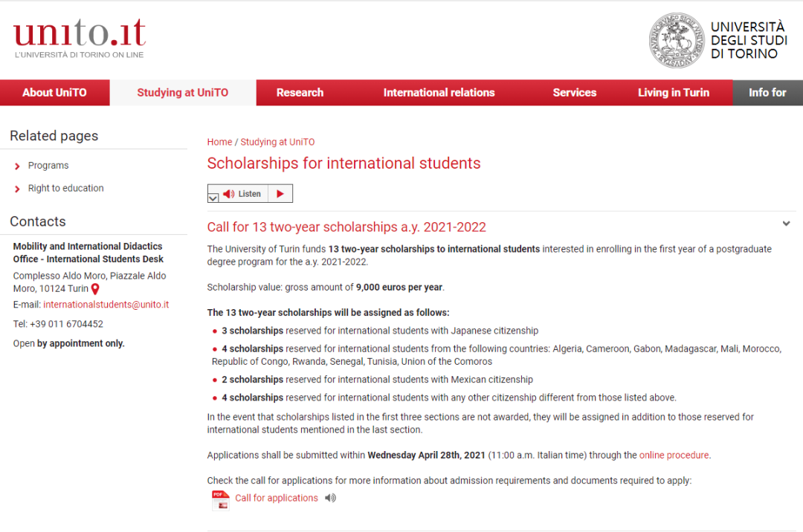Click the Listen button label

(x=249, y=194)
